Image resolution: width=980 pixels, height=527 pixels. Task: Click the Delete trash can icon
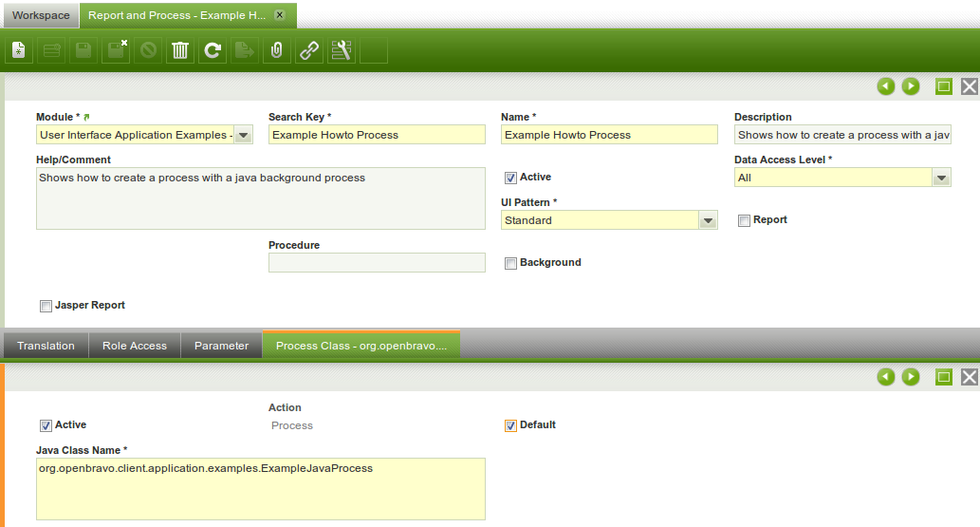(180, 50)
